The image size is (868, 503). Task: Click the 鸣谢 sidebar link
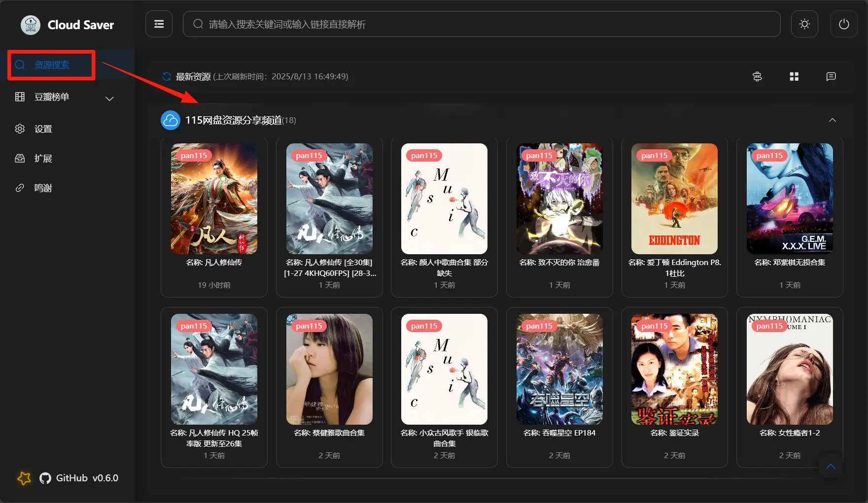[x=43, y=188]
